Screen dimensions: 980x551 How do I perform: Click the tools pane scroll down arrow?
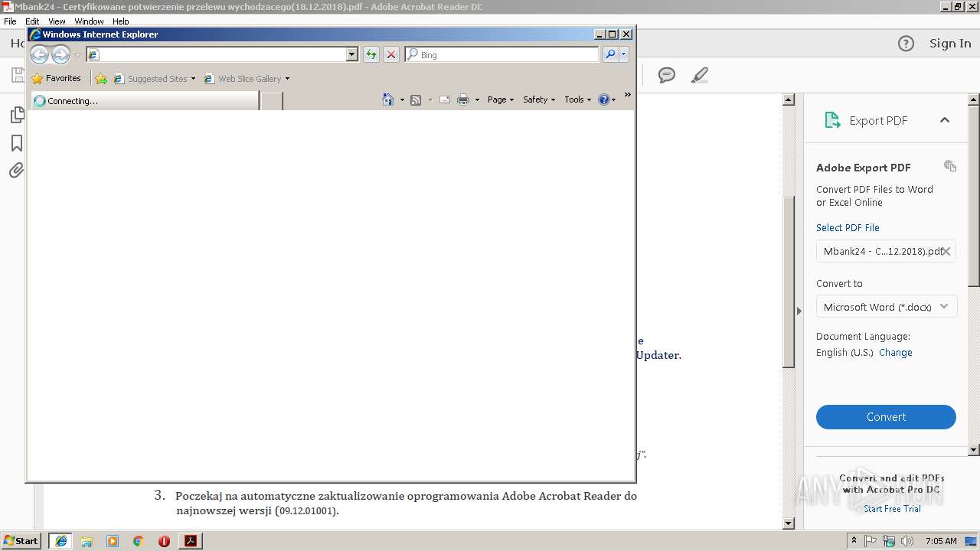[x=974, y=450]
